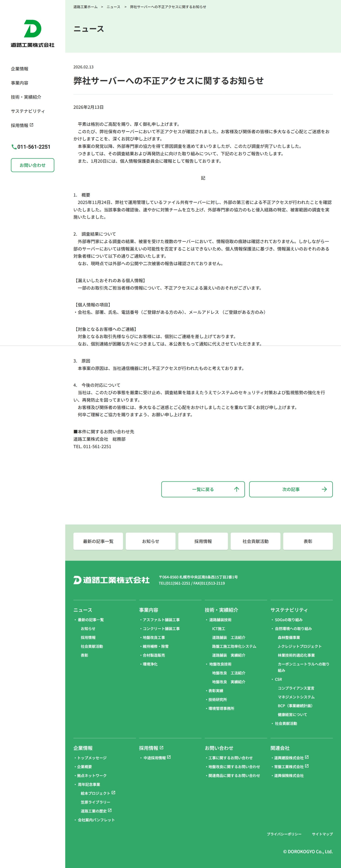Viewport: 341px width, 868px height.
Task: Open the サイトマップ footer link
Action: 322,834
